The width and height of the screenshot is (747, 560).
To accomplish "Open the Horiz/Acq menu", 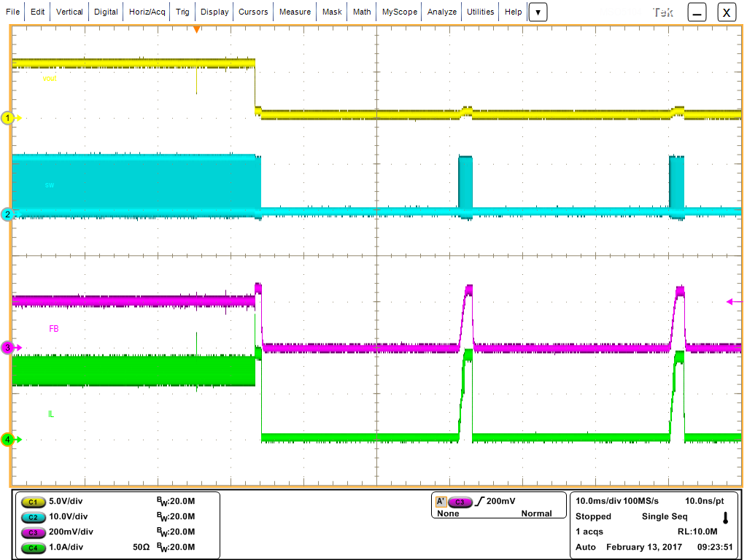I will click(x=146, y=12).
